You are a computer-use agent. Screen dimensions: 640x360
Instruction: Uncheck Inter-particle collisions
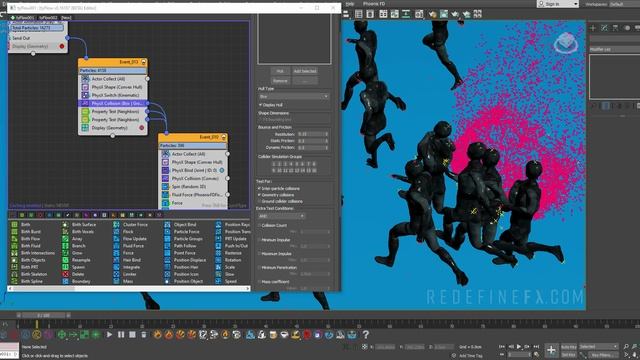259,189
